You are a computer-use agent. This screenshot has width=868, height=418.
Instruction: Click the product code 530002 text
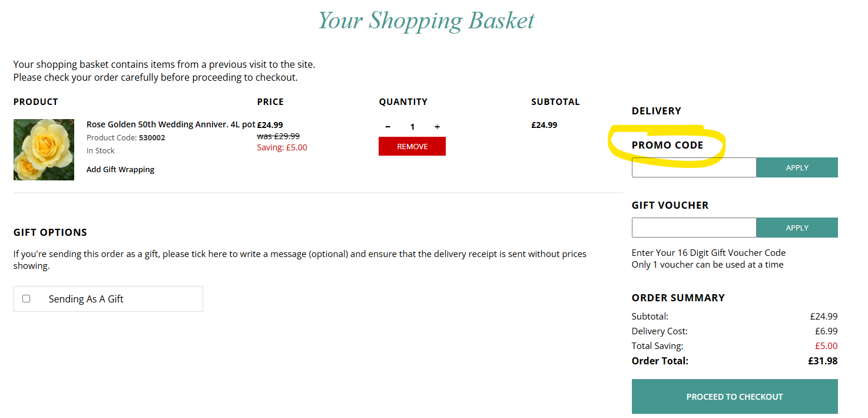click(x=152, y=138)
